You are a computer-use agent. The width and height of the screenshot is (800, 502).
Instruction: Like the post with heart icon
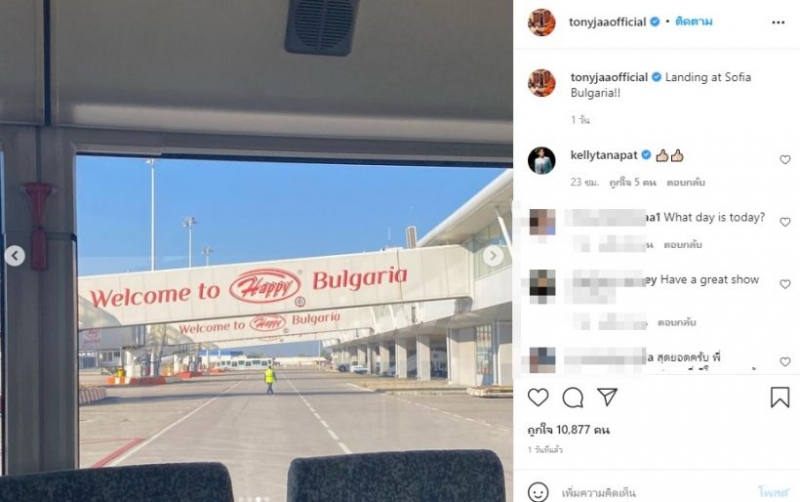coord(538,397)
